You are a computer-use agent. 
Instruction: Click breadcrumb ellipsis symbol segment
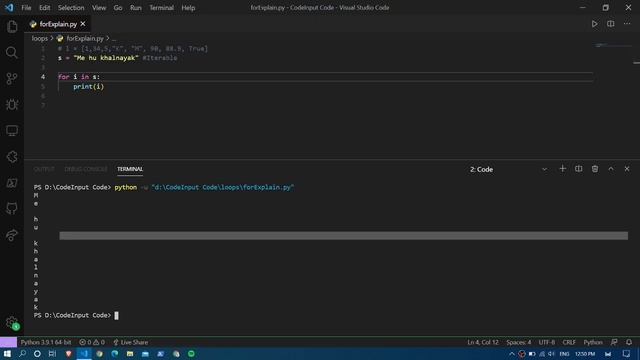click(x=114, y=39)
